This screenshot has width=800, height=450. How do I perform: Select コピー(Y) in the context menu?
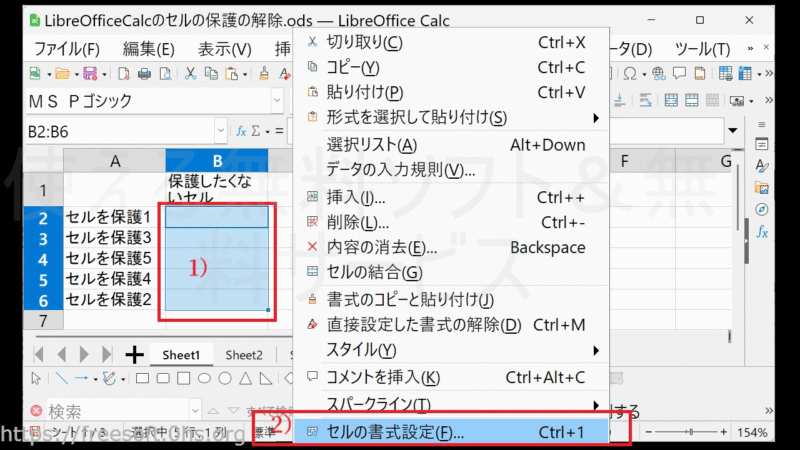click(353, 67)
